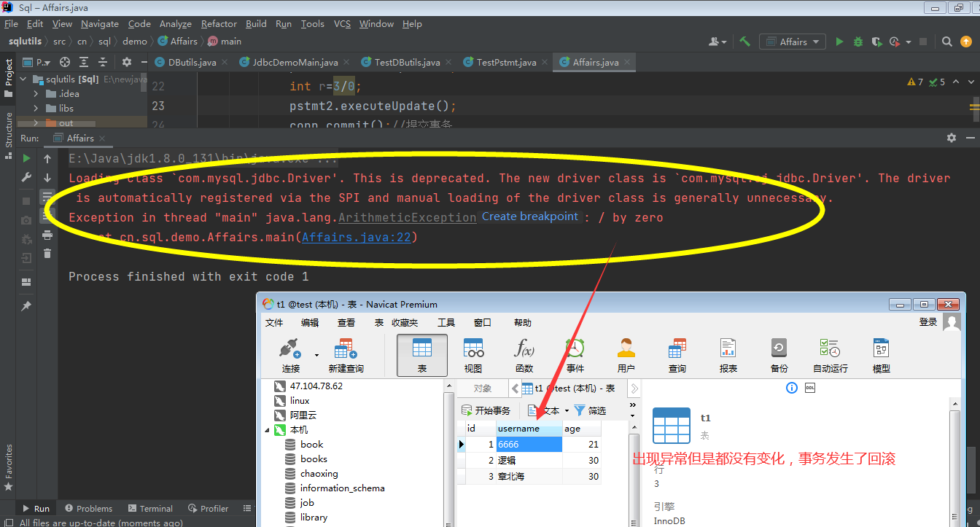
Task: Start debugging with the bug icon
Action: [858, 42]
